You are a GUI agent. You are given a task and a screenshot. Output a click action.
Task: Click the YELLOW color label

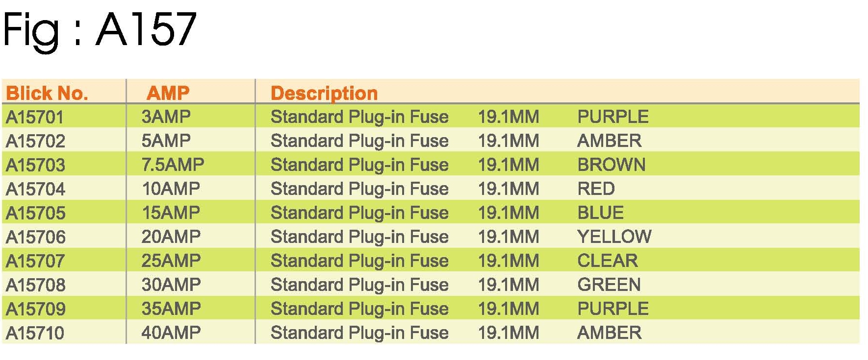click(614, 237)
